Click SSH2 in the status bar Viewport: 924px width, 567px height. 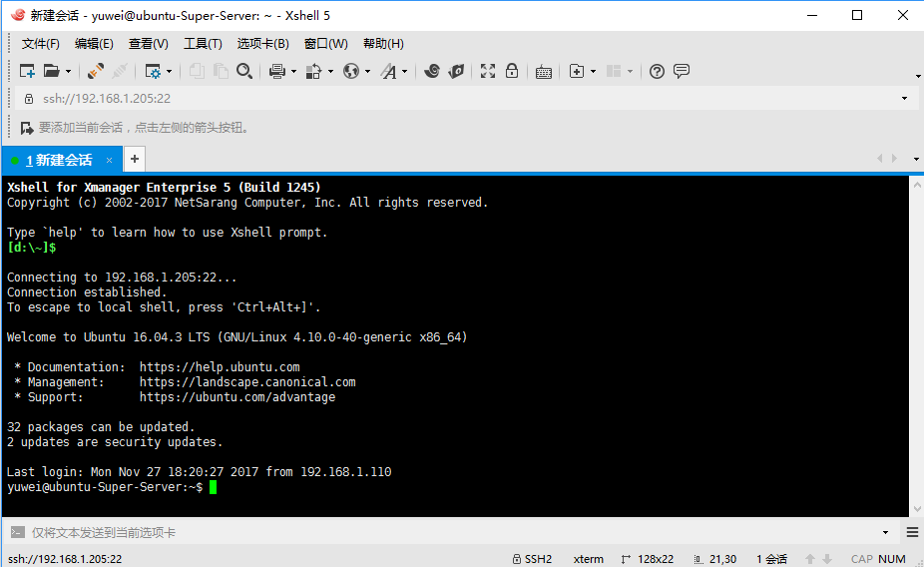click(x=533, y=559)
